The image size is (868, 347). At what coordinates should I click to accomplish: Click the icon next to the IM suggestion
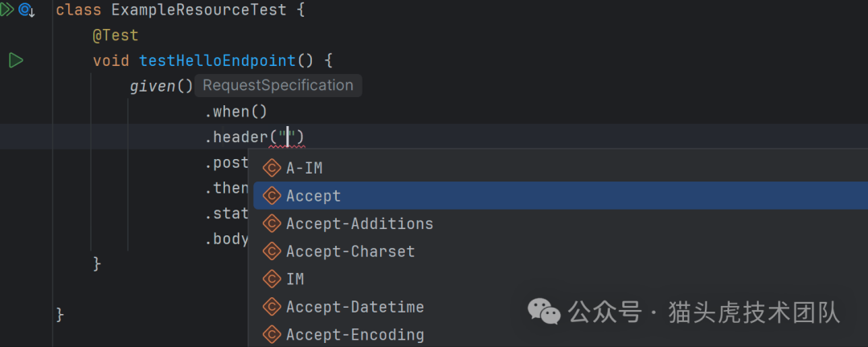point(272,279)
